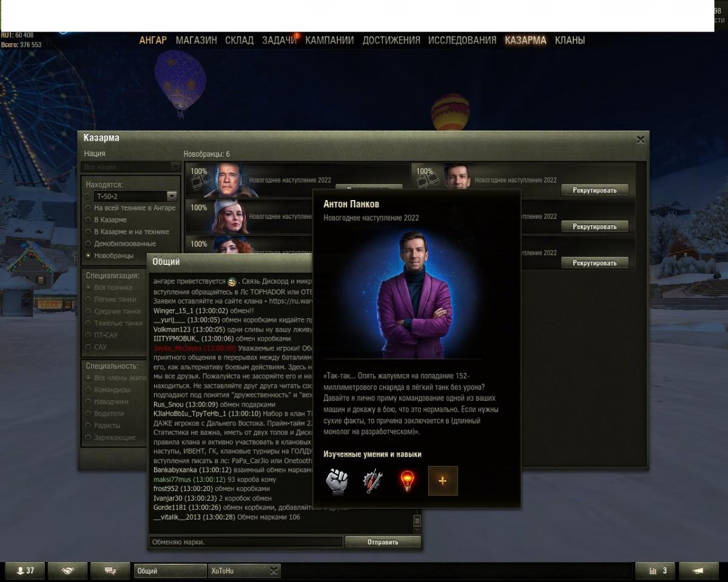This screenshot has width=728, height=582.
Task: Click player name Bankabyxanka in chat
Action: [175, 470]
